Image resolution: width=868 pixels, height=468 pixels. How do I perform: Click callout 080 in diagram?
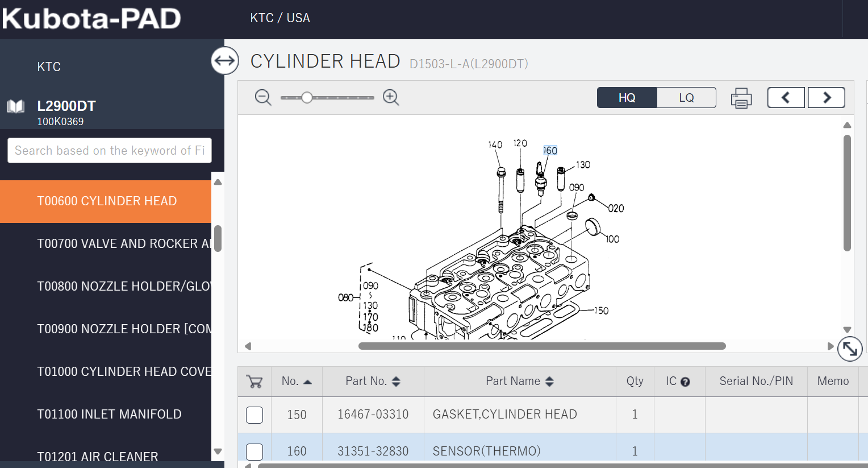tap(345, 297)
